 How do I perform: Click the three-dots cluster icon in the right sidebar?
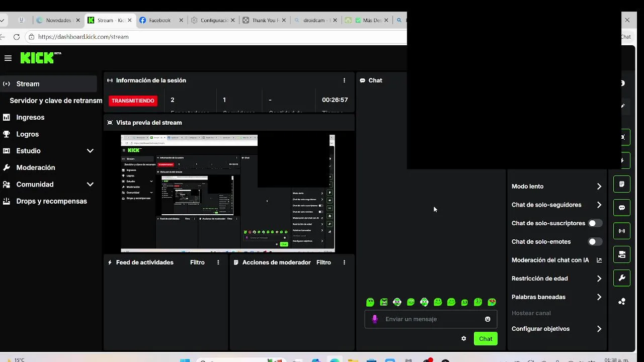tap(622, 302)
